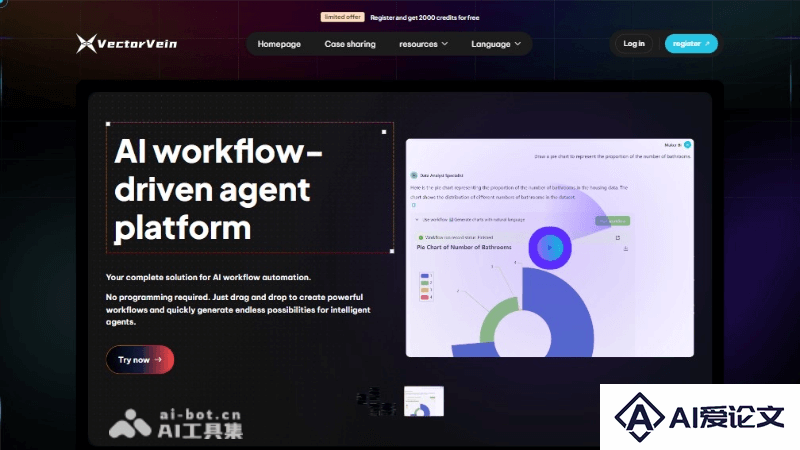Open the Language dropdown
Image resolution: width=800 pixels, height=450 pixels.
pos(496,44)
